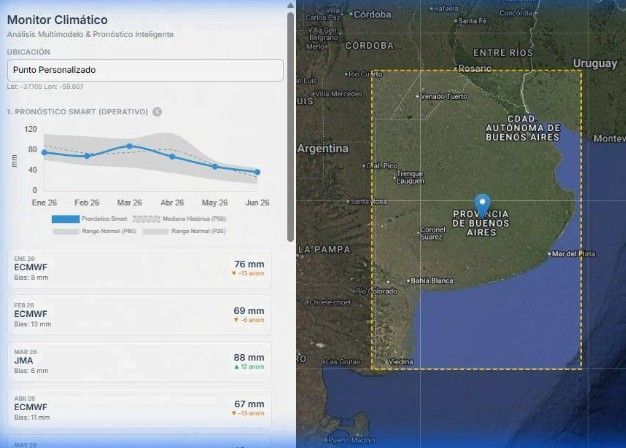This screenshot has width=626, height=448.
Task: Click the 'Bias: 8 mm' text
Action: point(31,278)
